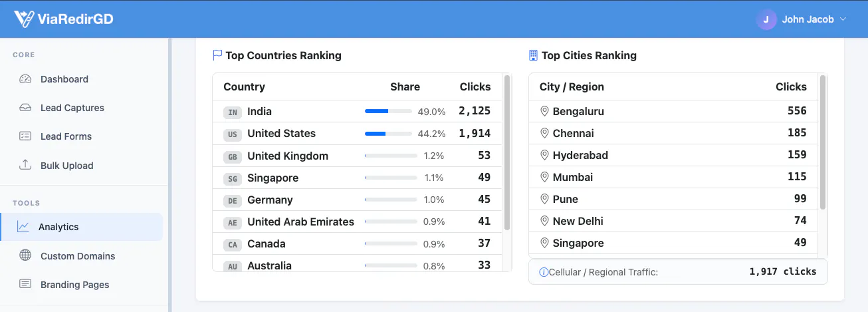The width and height of the screenshot is (868, 312).
Task: Open the Analytics menu item
Action: click(x=82, y=227)
